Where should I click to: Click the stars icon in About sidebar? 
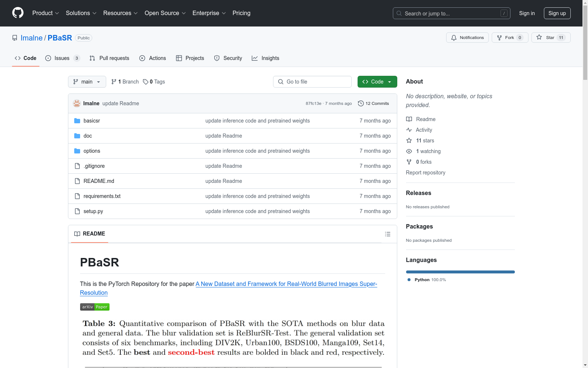[409, 141]
